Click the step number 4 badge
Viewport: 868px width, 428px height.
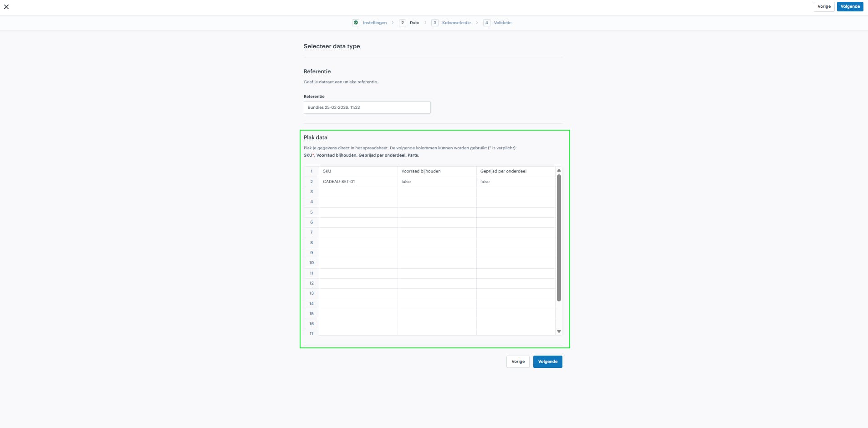click(x=487, y=23)
